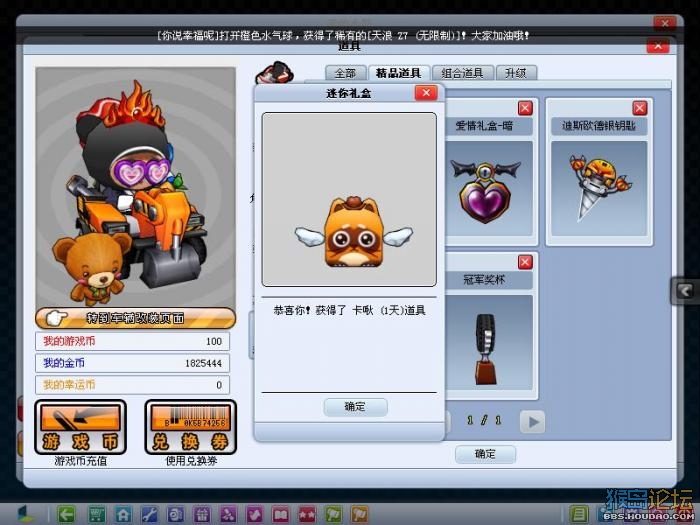This screenshot has width=700, height=525.
Task: Click the green back arrow icon in bottom bar
Action: click(x=66, y=514)
